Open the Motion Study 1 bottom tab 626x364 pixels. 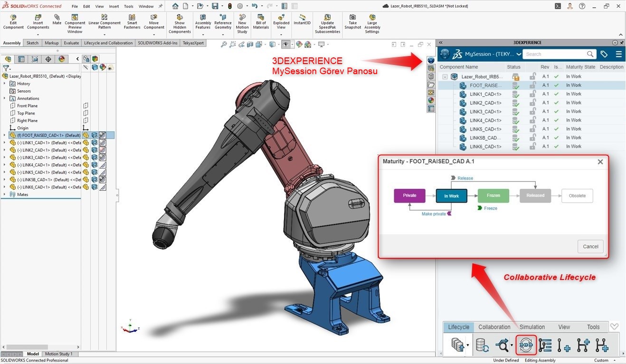click(x=59, y=354)
